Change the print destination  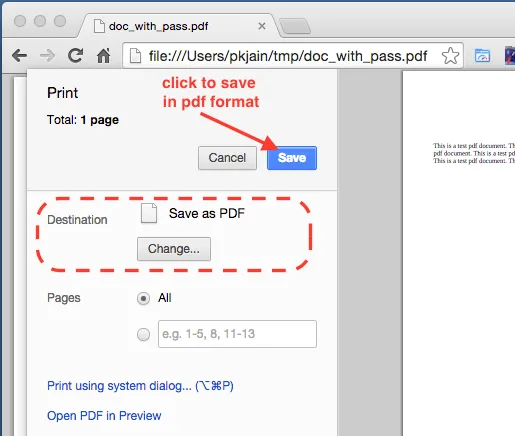174,249
